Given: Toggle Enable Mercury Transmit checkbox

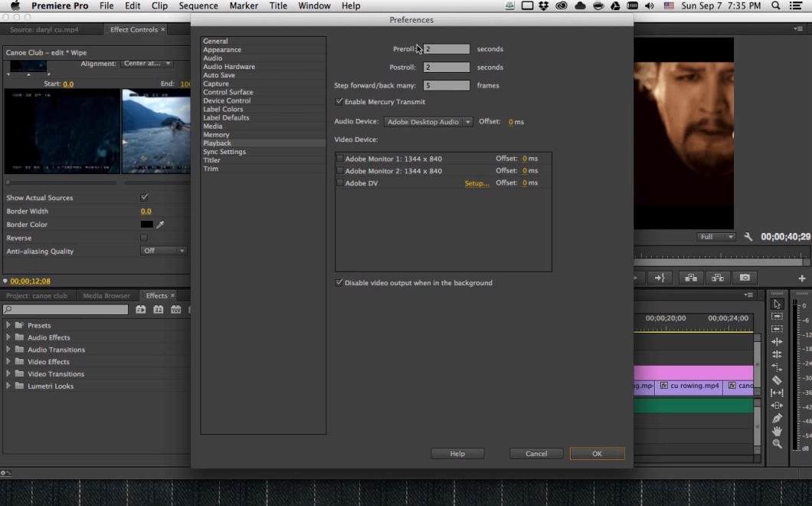Looking at the screenshot, I should (339, 102).
